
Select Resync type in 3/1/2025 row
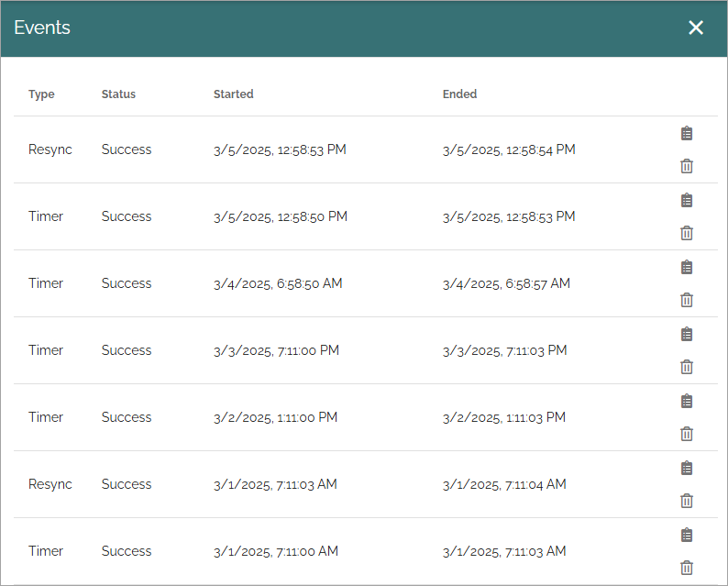pos(50,484)
